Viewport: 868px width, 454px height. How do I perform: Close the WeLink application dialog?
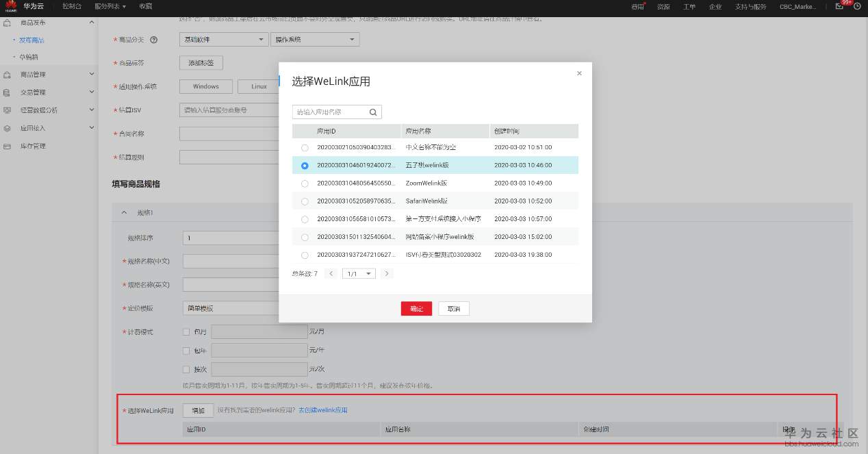[579, 73]
